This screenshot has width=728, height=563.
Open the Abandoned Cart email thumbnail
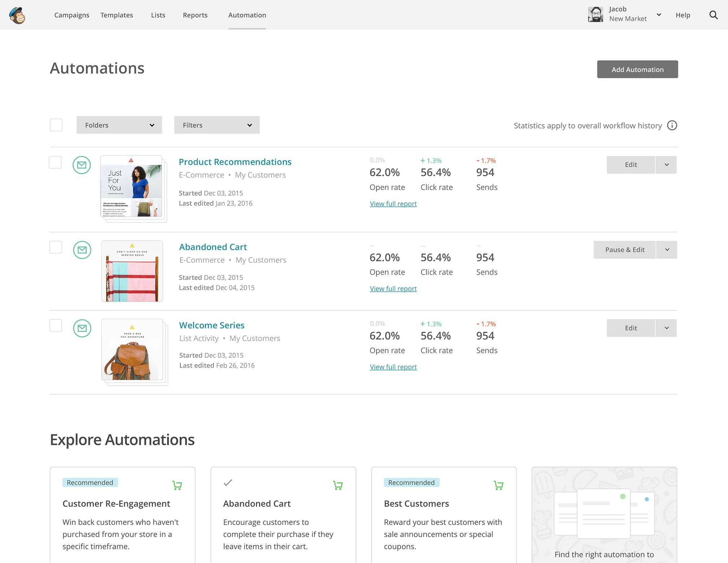[132, 271]
